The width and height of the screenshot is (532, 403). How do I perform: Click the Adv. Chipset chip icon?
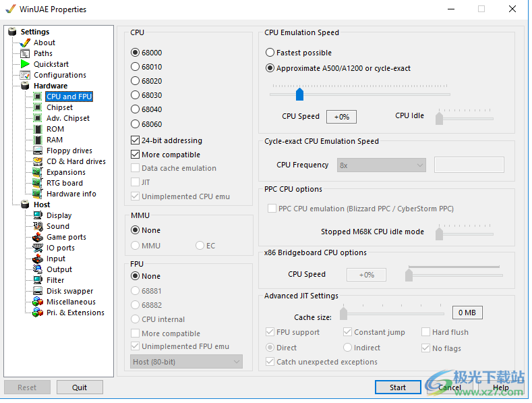[38, 119]
